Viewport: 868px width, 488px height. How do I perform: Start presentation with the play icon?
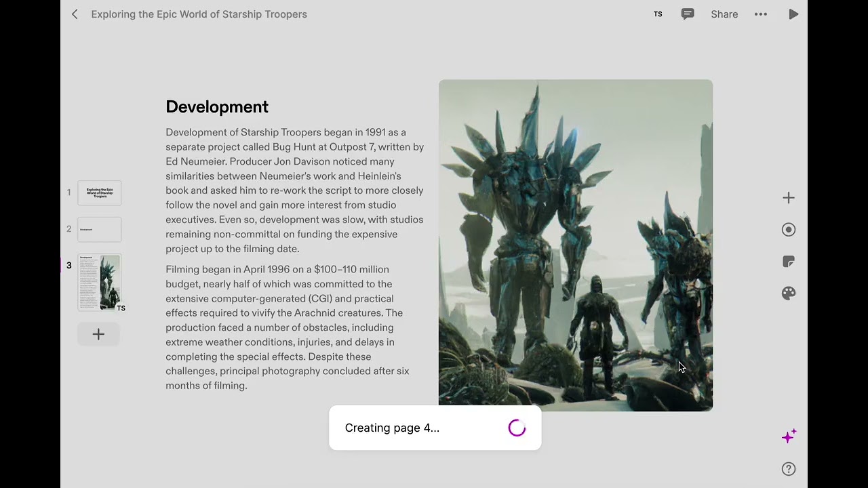pos(793,14)
